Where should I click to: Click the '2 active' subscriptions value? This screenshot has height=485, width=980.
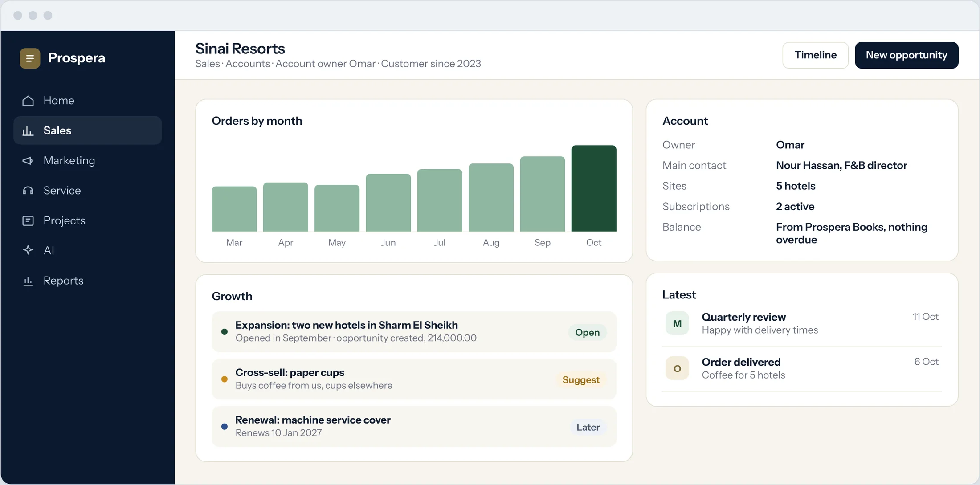click(795, 207)
